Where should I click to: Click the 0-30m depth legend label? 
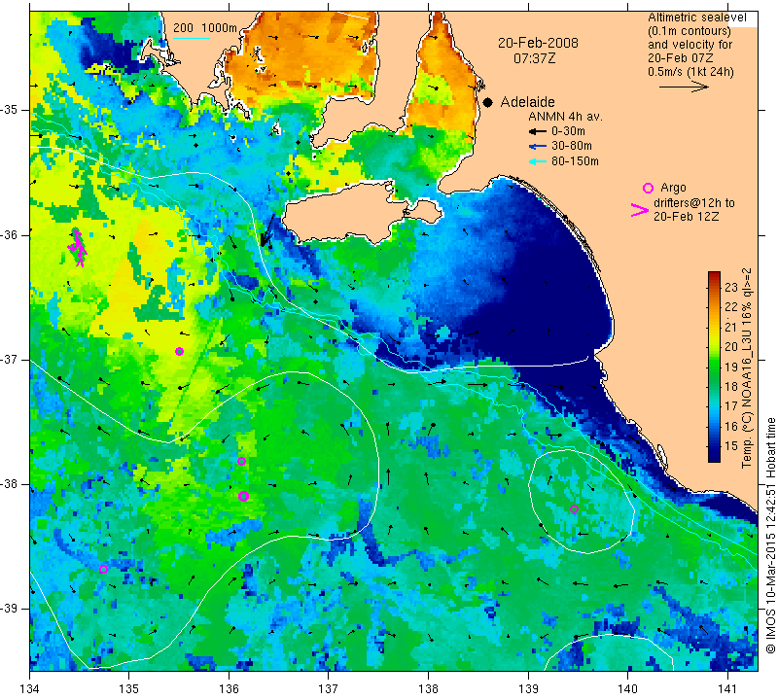pos(568,131)
